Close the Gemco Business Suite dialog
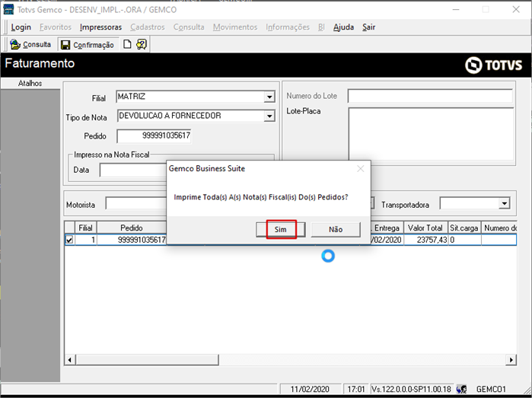532x398 pixels. point(360,169)
